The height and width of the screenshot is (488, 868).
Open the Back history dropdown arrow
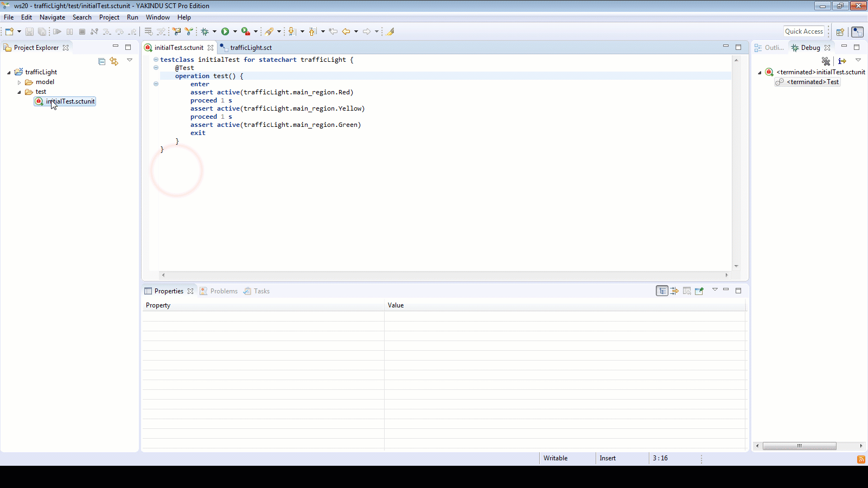click(x=356, y=31)
